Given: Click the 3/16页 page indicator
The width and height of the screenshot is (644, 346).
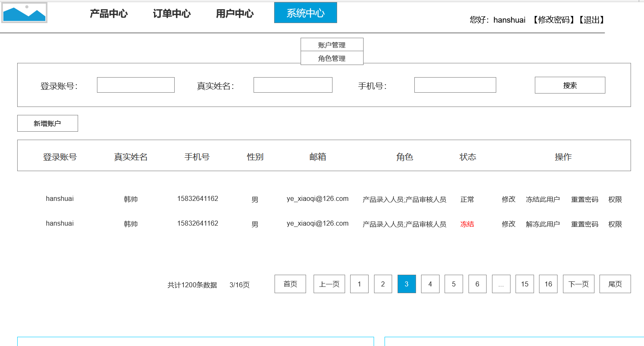Looking at the screenshot, I should point(239,285).
